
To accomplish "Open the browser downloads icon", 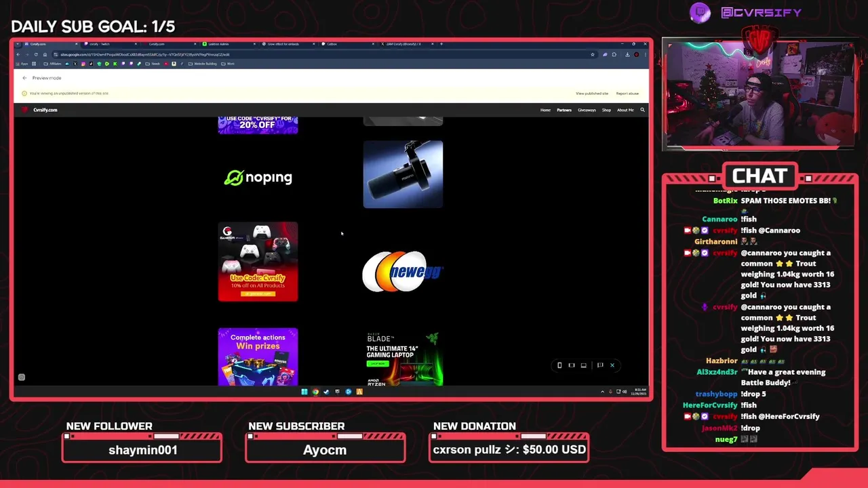I will (627, 54).
